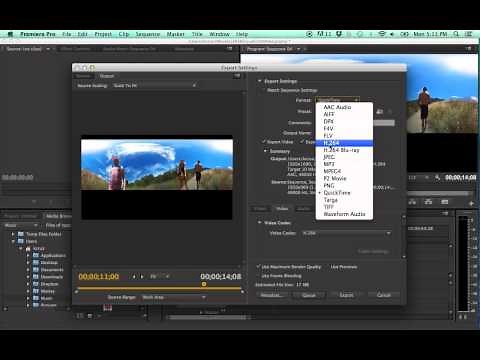Toggle Use Maximum Render Quality checkbox
Image resolution: width=480 pixels, height=360 pixels.
[x=258, y=267]
